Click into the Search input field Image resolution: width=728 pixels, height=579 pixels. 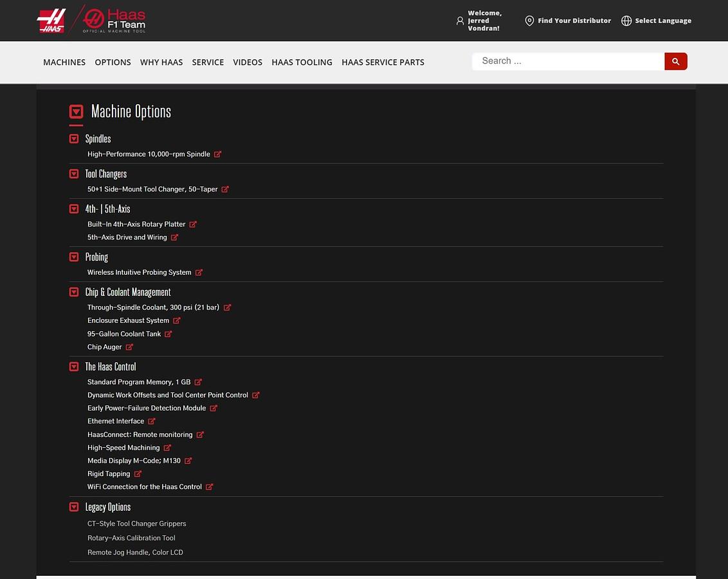click(x=568, y=61)
